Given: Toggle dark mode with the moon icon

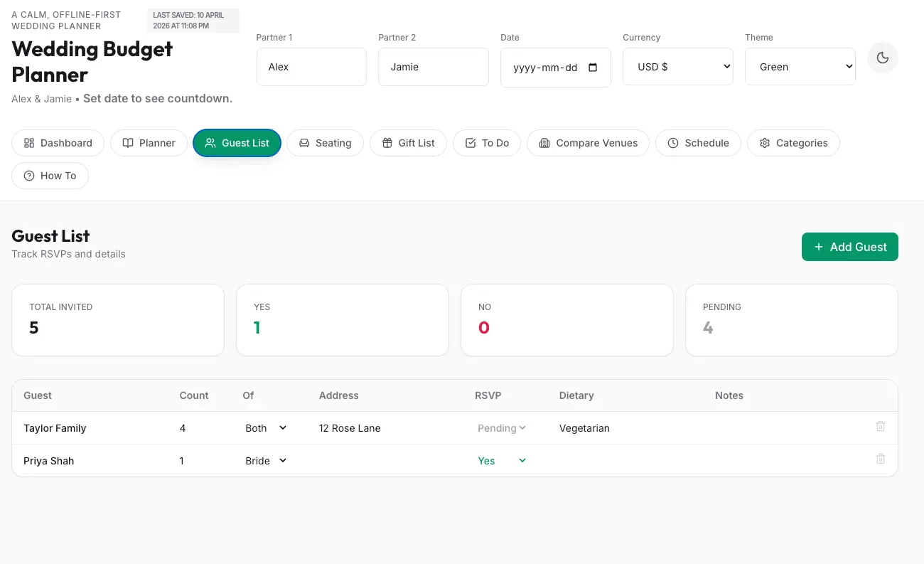Looking at the screenshot, I should pos(882,58).
